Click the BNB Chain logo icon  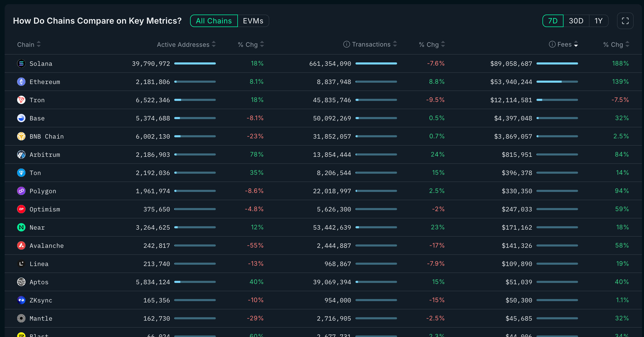pyautogui.click(x=21, y=136)
